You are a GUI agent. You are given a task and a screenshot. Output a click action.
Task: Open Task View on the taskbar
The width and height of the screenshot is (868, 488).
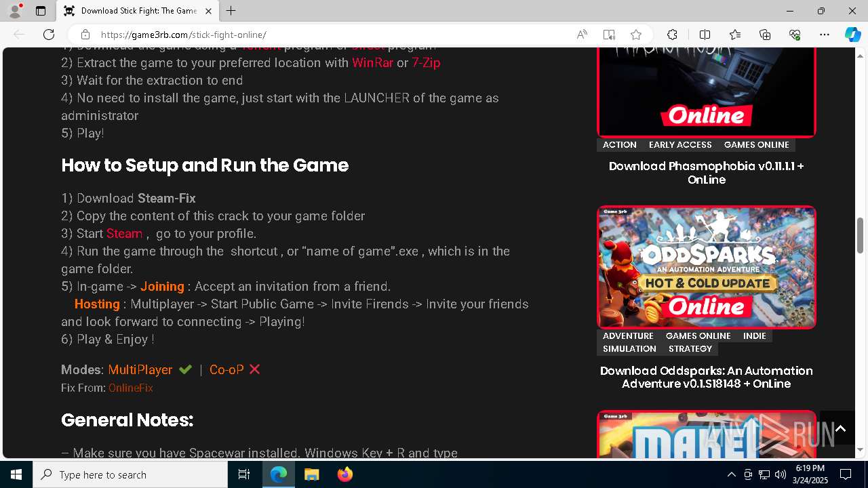(x=244, y=474)
